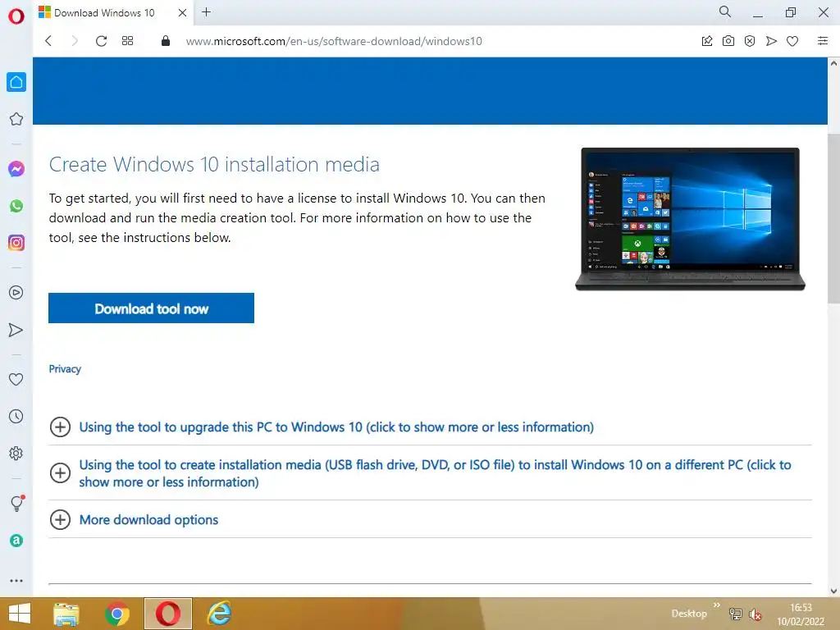Take a snapshot with camera icon
Screen dimensions: 840x630
(x=728, y=41)
